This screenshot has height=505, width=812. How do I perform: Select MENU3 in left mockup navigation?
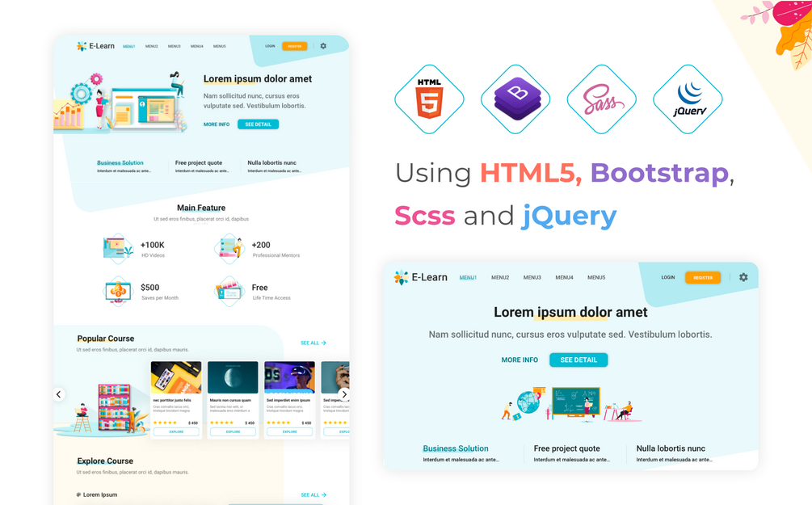pos(174,47)
